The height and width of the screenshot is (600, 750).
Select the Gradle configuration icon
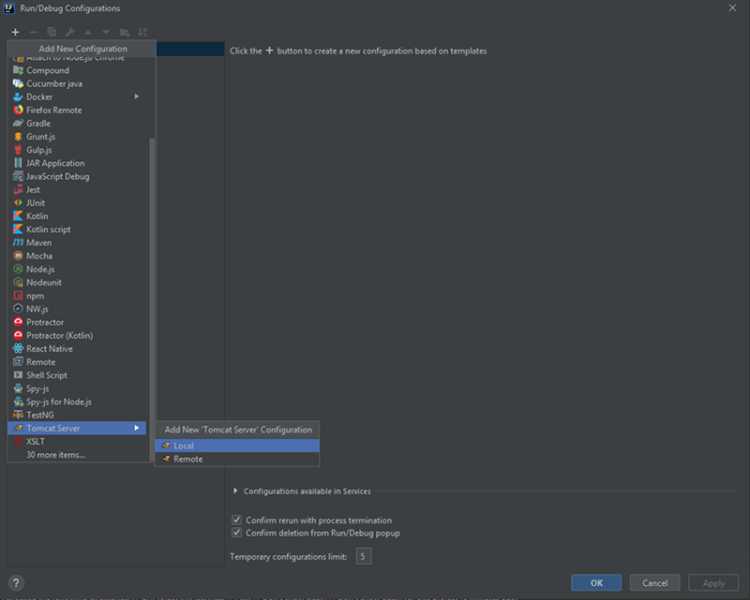point(18,123)
